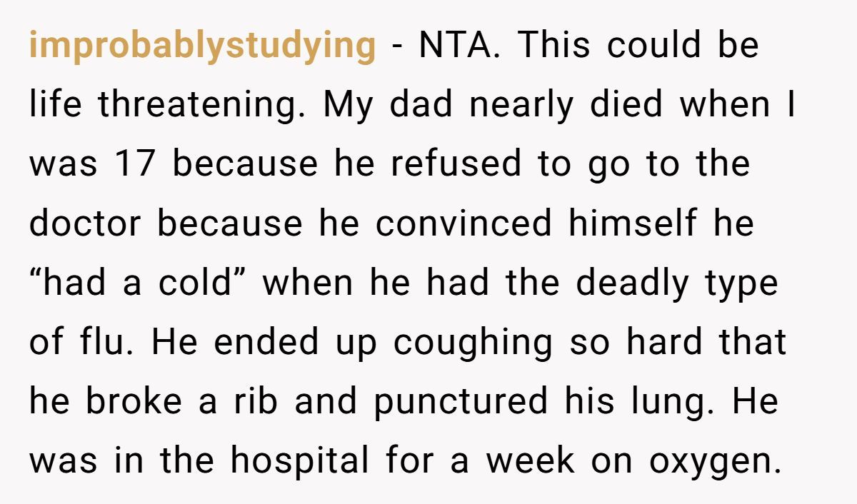Click the word "coughing"
857x504 pixels.
click(x=473, y=343)
